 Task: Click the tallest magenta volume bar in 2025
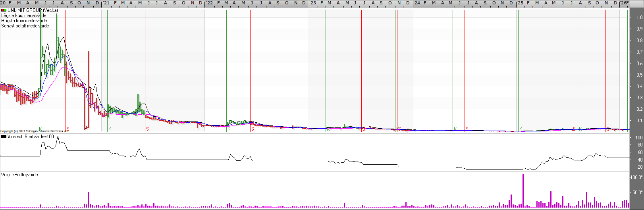point(523,191)
